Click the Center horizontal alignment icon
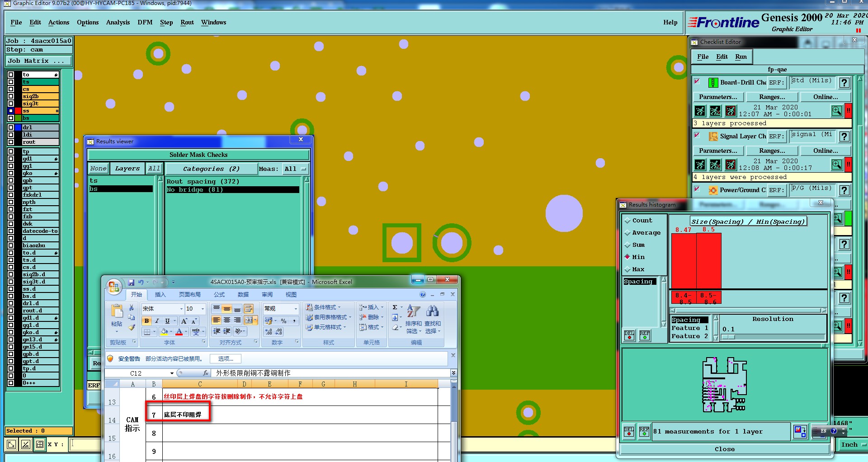The width and height of the screenshot is (868, 462). coord(227,320)
